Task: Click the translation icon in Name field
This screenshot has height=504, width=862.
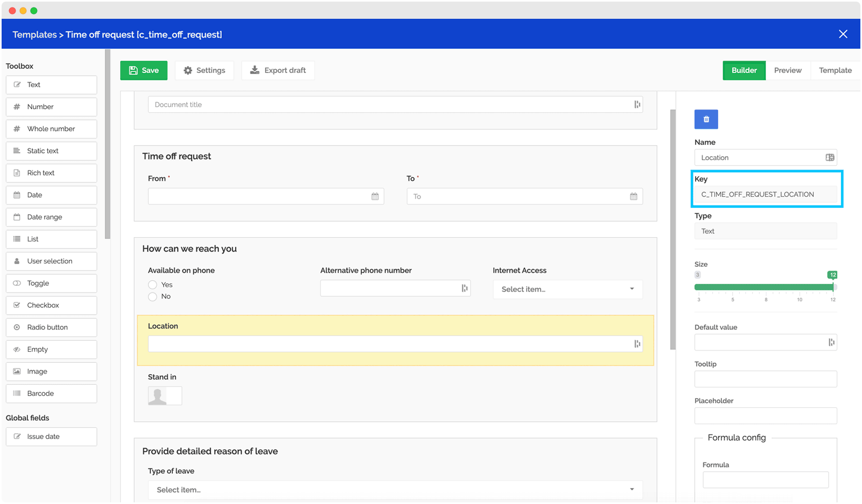Action: click(x=829, y=158)
